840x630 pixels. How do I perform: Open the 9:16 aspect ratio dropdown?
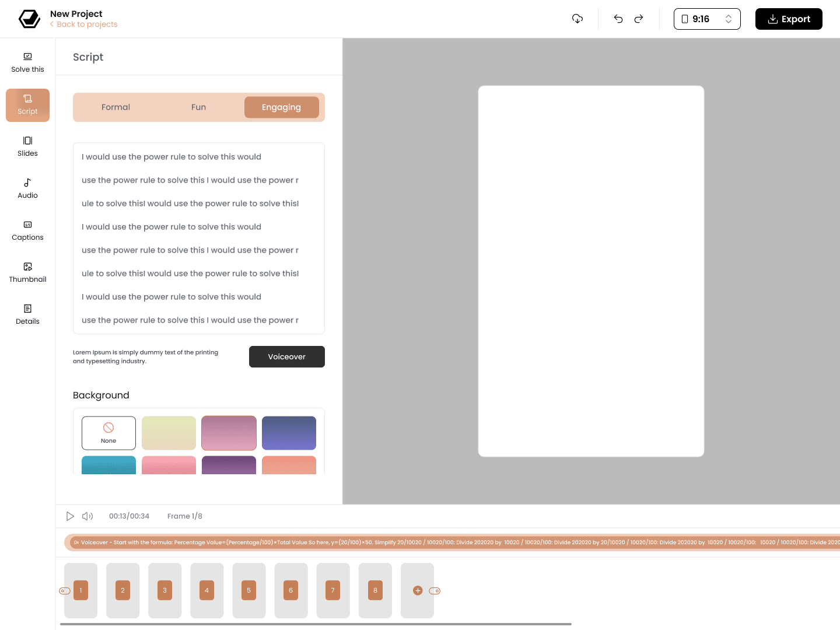(x=707, y=19)
